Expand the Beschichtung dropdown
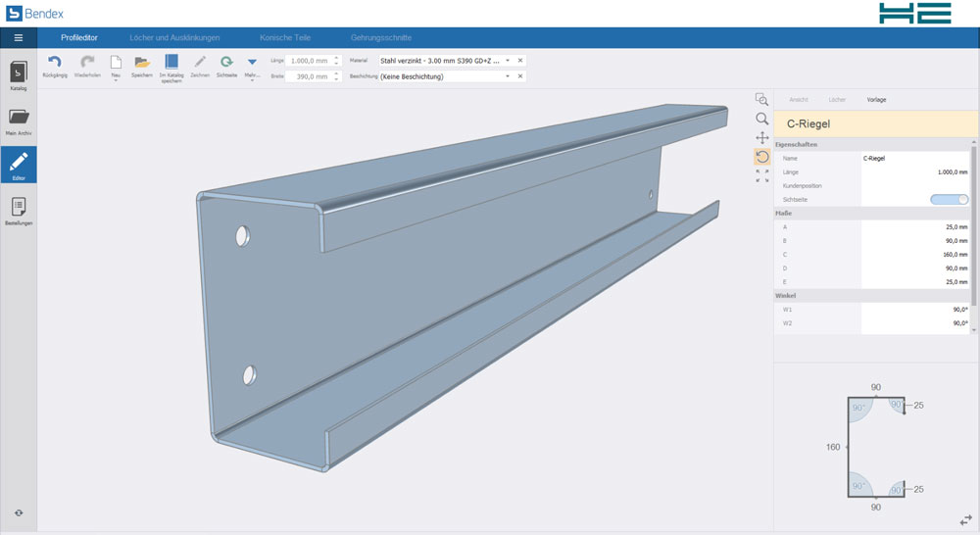 [x=508, y=76]
